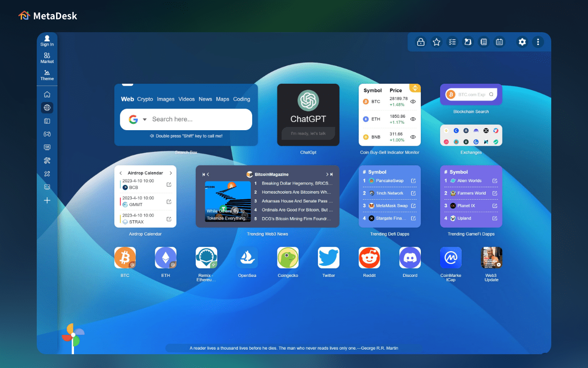Screen dimensions: 588x368
Task: Click the lock icon in top toolbar
Action: point(420,42)
